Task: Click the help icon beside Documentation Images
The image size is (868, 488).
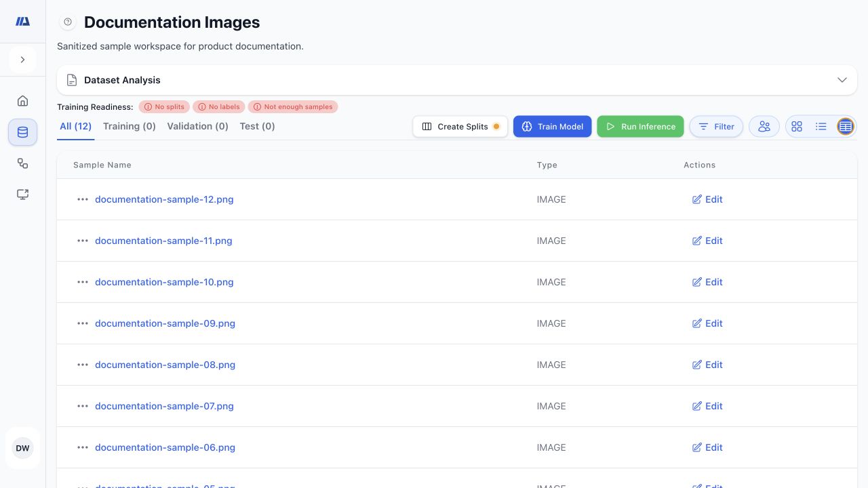Action: (68, 22)
